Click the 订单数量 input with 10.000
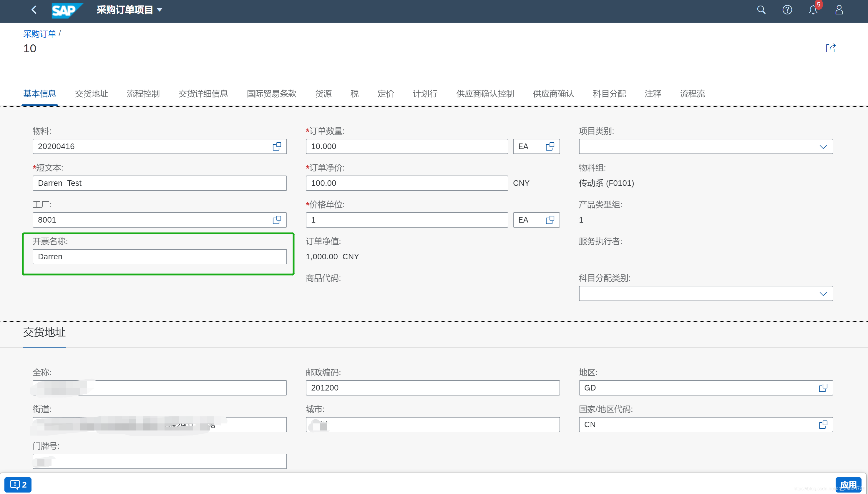868x494 pixels. tap(407, 146)
